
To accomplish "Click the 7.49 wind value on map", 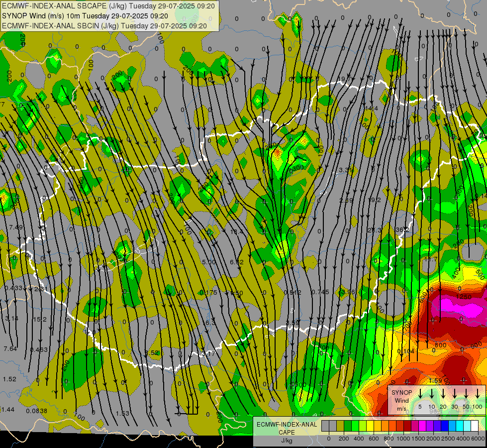I will pos(16,227).
